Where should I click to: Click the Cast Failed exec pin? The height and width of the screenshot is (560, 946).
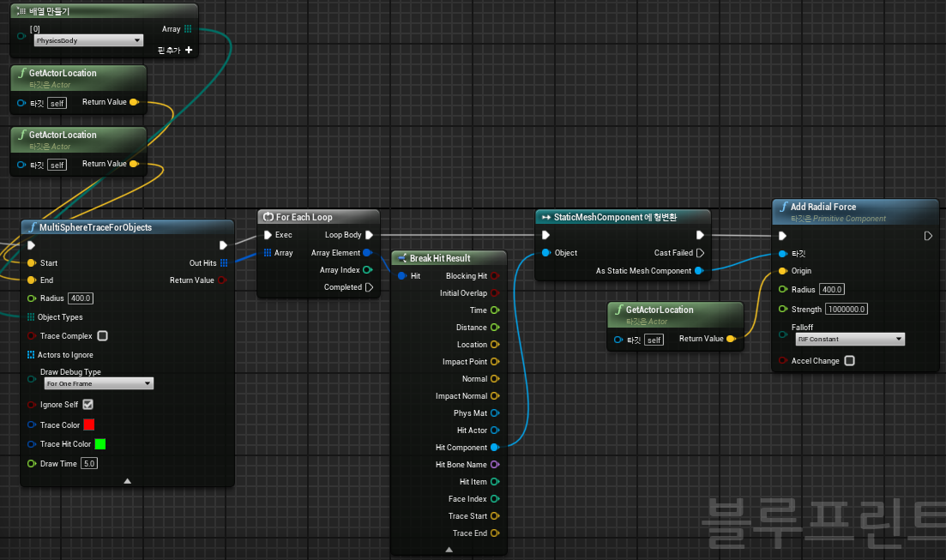coord(700,253)
